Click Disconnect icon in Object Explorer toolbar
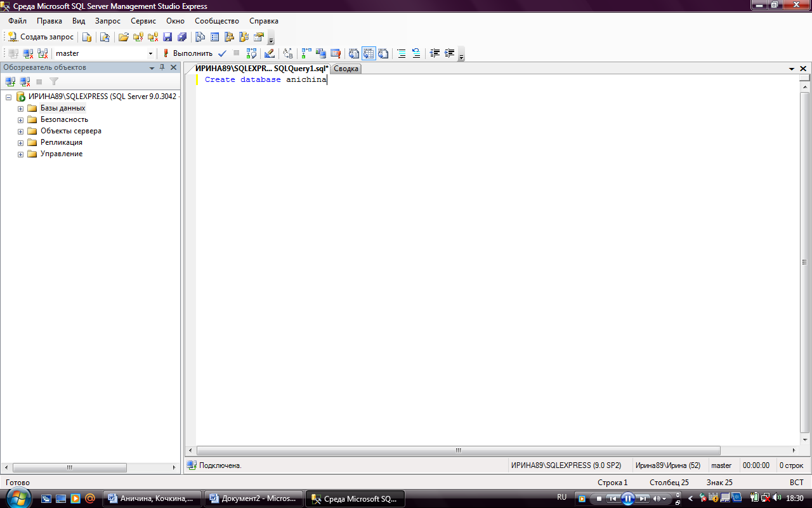 click(25, 81)
